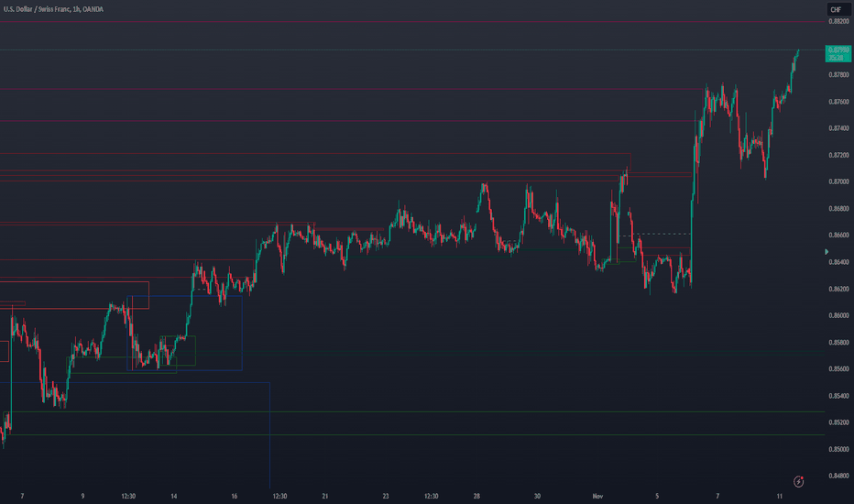Click the small teal arrow marker on price axis

827,252
